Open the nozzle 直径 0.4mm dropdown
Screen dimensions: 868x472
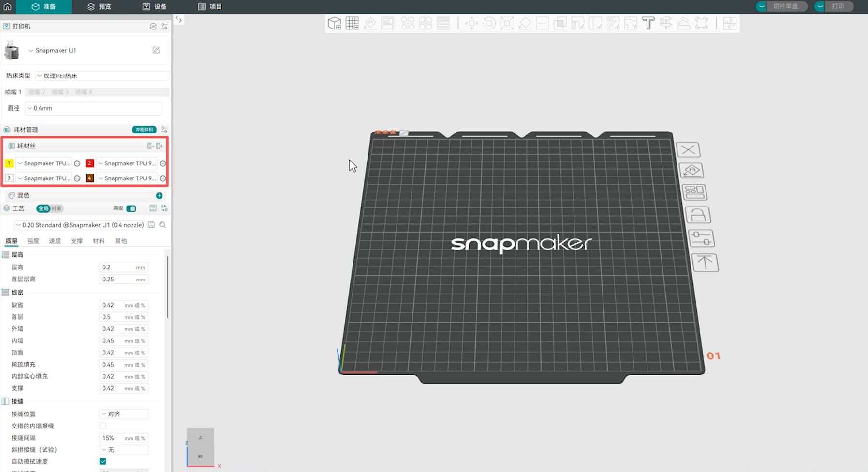(x=93, y=108)
